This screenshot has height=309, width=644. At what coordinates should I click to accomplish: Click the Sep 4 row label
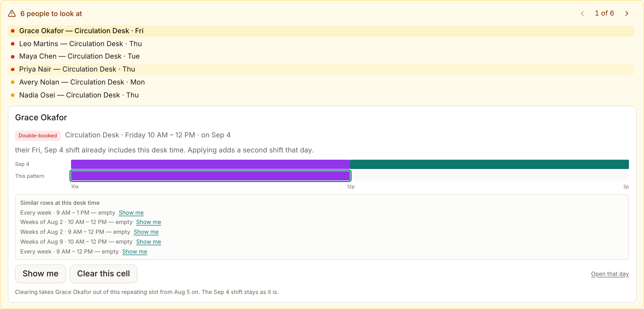click(x=22, y=164)
